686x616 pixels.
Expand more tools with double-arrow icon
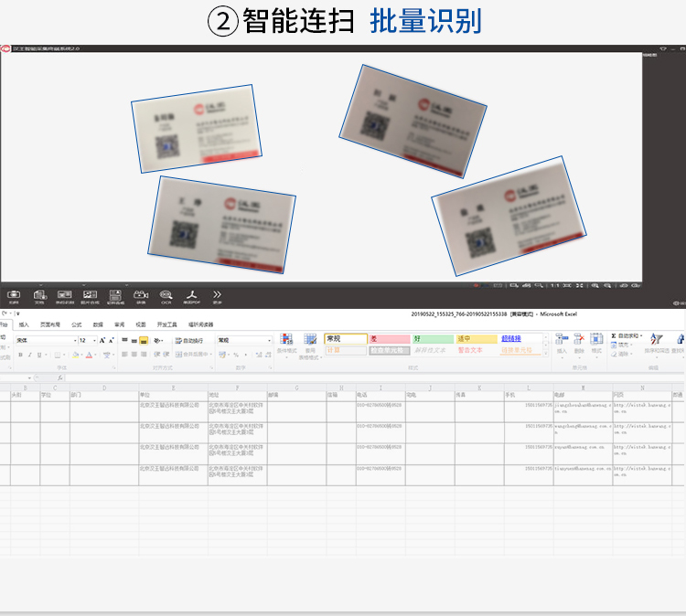(217, 296)
